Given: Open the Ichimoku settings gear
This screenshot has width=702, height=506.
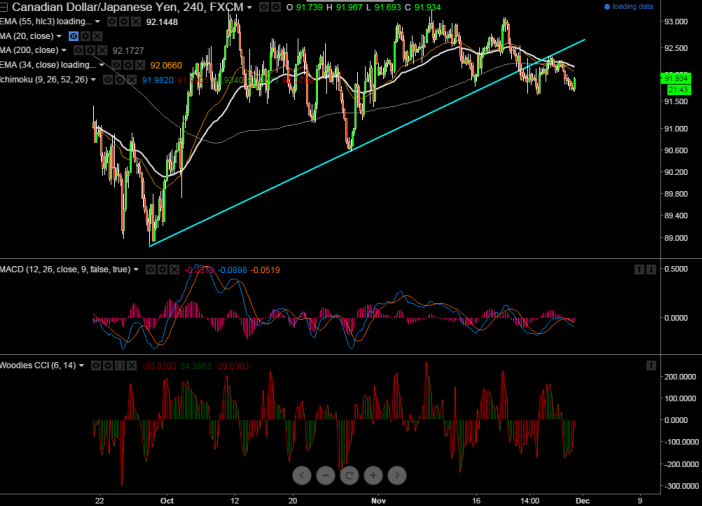Looking at the screenshot, I should click(120, 80).
